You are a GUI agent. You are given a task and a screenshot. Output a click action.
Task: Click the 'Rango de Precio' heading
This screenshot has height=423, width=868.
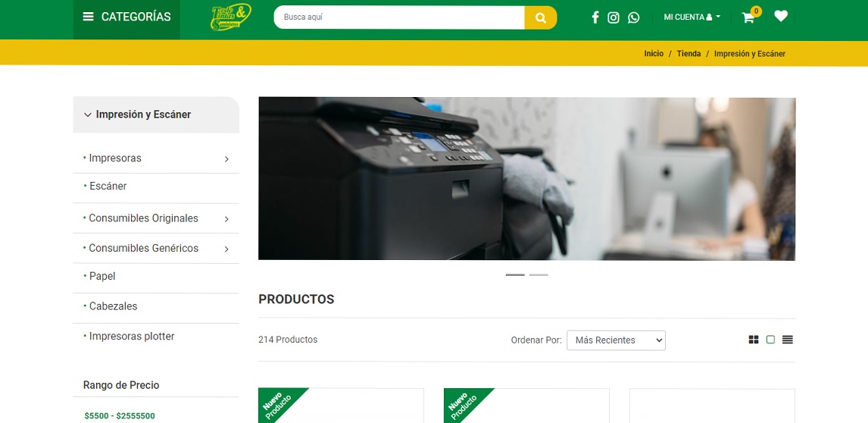[121, 385]
